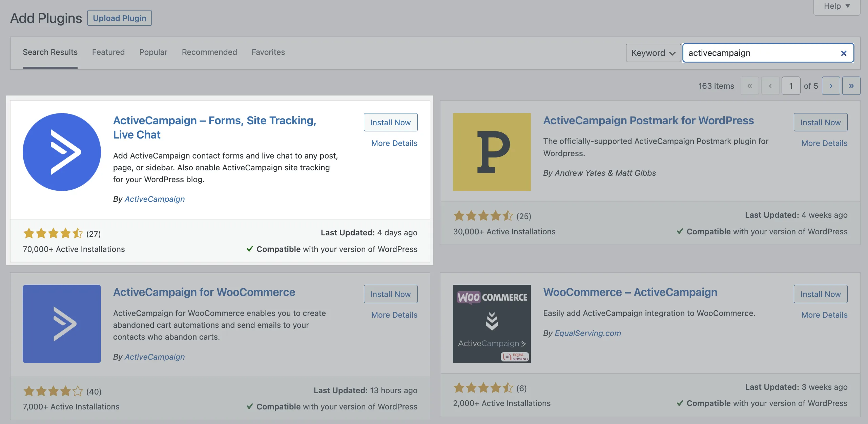Open More Details for WooCommerce – ActiveCampaign
The width and height of the screenshot is (868, 424).
coord(824,315)
